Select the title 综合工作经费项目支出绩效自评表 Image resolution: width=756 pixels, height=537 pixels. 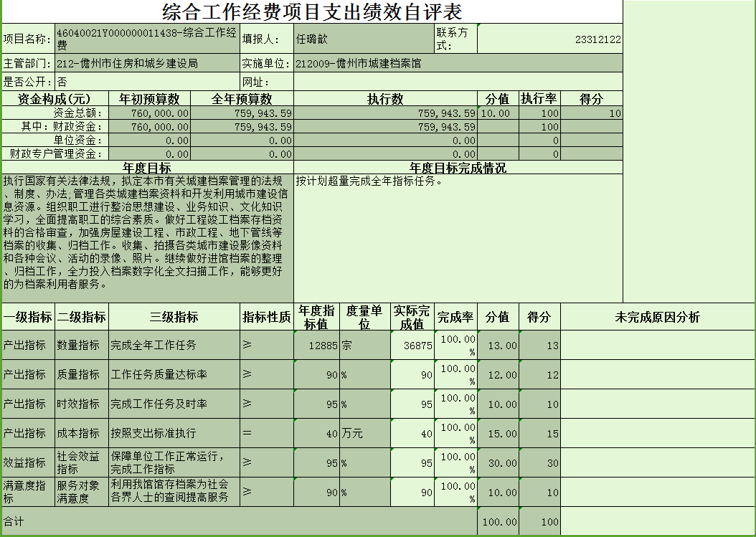tap(312, 11)
